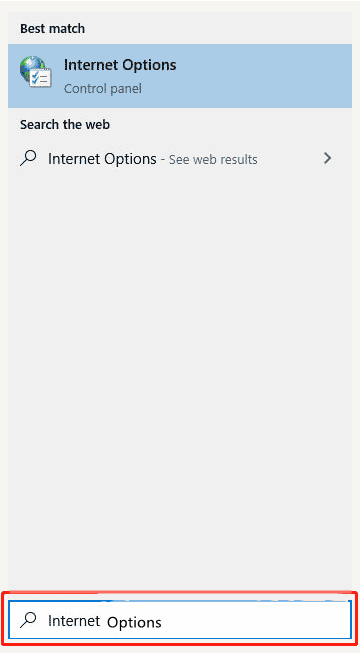
Task: Select the Control panel subtitle text
Action: 103,88
